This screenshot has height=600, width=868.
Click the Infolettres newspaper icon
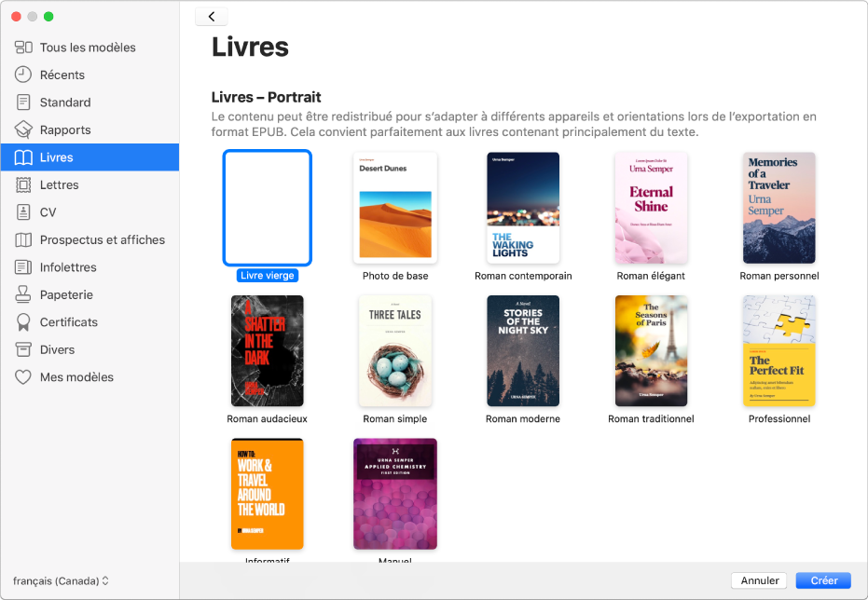pos(23,267)
